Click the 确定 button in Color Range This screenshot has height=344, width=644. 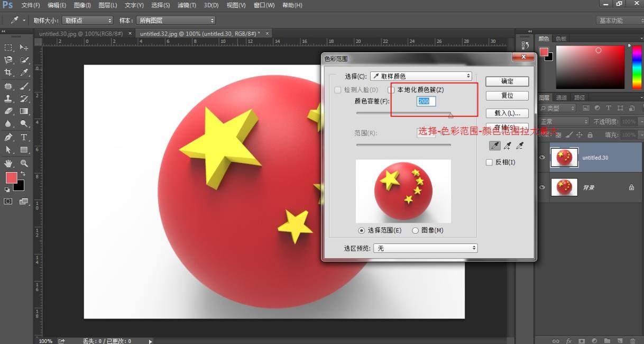507,81
